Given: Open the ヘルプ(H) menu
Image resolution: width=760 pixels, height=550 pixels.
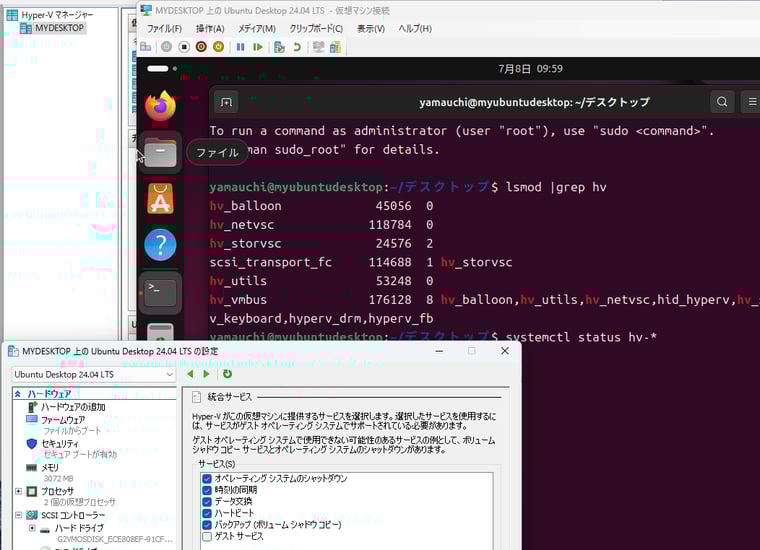Looking at the screenshot, I should point(415,29).
